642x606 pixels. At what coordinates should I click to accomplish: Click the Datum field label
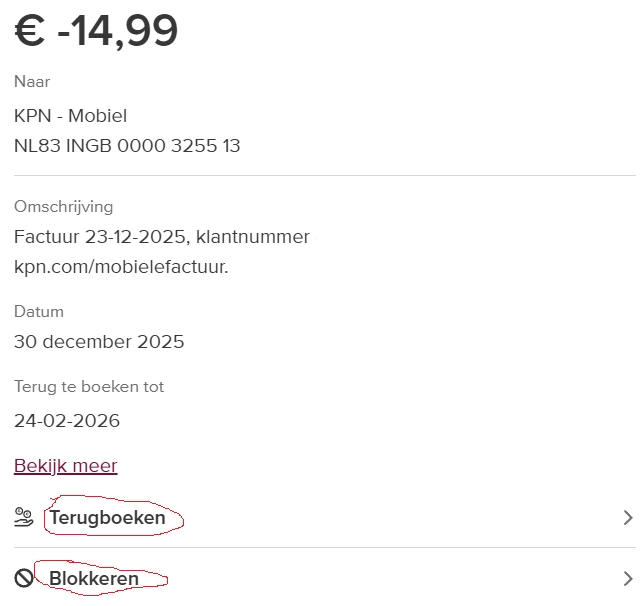39,312
